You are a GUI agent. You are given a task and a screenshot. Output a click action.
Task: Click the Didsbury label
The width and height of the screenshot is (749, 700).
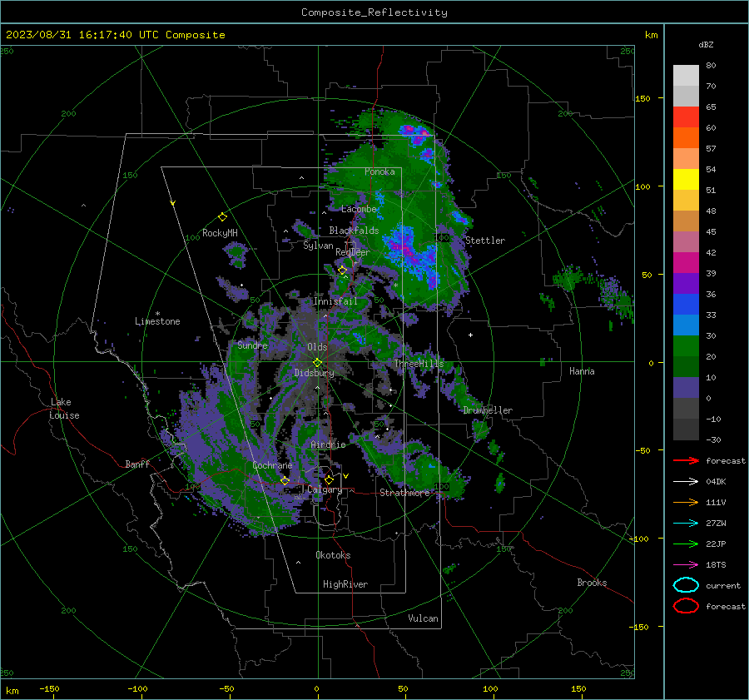coord(314,373)
